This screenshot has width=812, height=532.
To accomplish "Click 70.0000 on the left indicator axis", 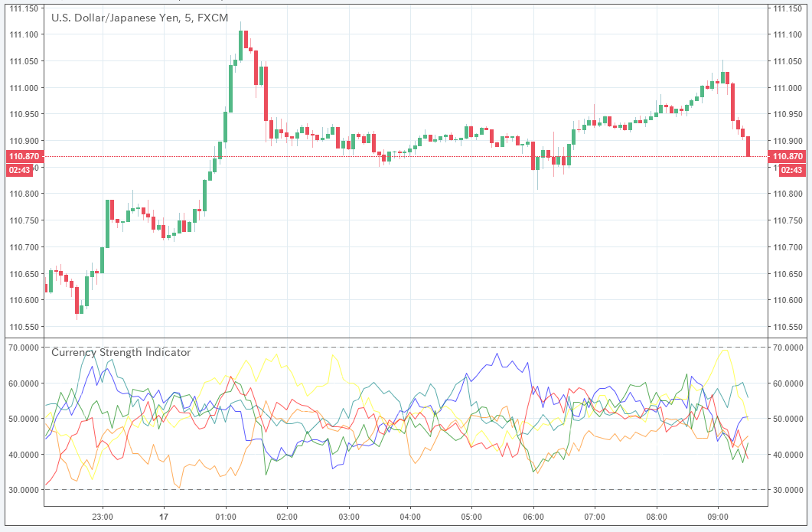I will (x=24, y=348).
